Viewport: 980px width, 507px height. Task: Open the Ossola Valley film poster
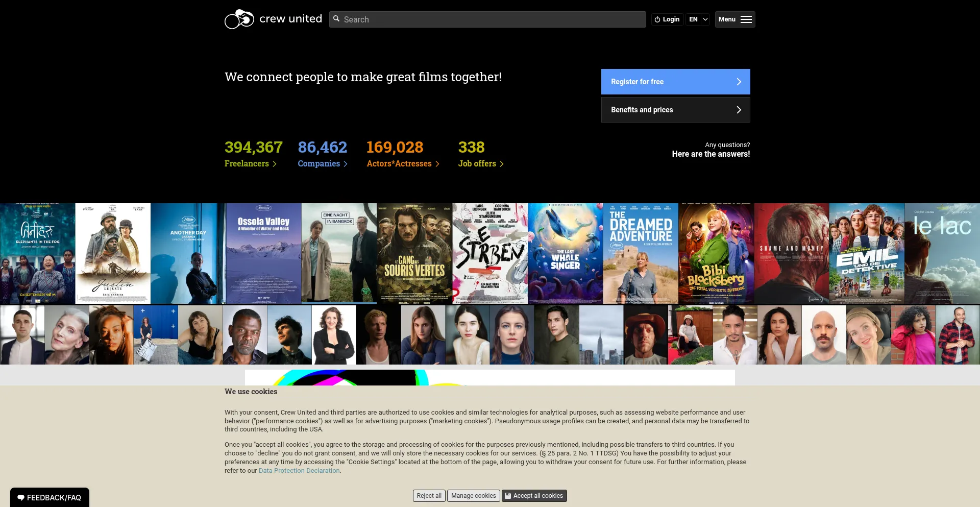point(264,254)
